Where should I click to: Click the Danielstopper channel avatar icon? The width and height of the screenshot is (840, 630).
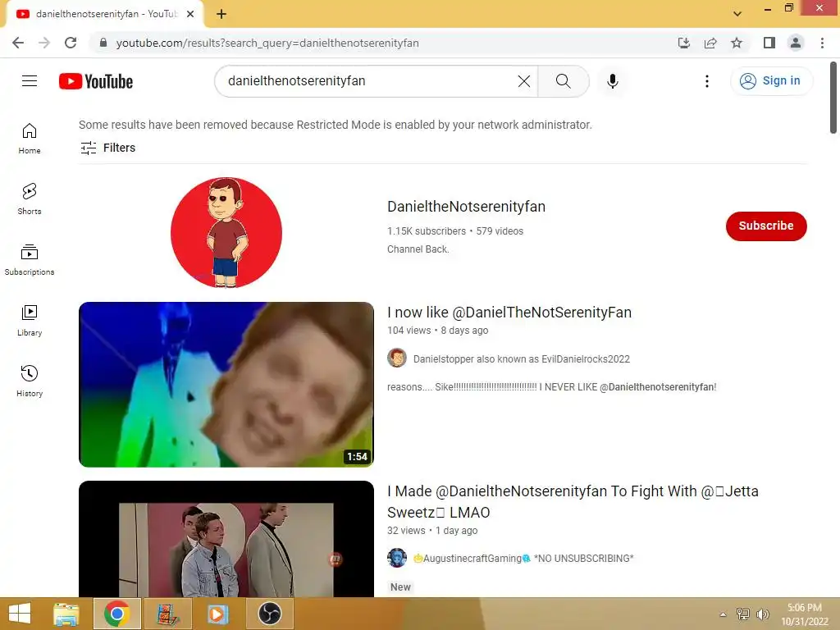[397, 358]
